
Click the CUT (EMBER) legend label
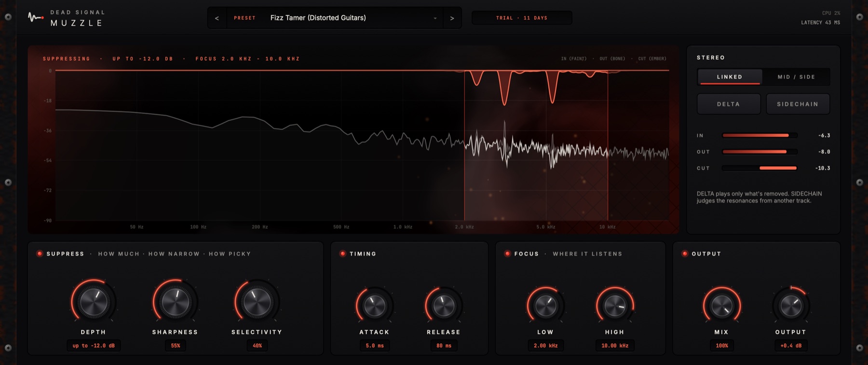tap(652, 58)
